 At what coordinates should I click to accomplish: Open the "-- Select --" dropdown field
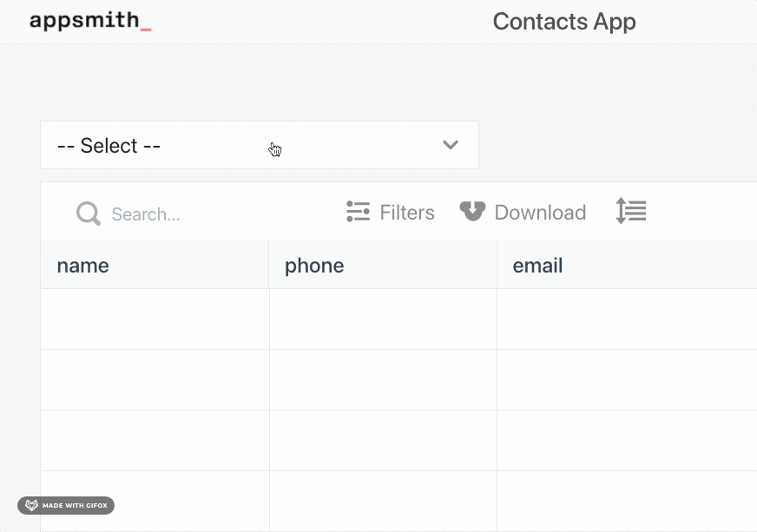click(x=243, y=145)
